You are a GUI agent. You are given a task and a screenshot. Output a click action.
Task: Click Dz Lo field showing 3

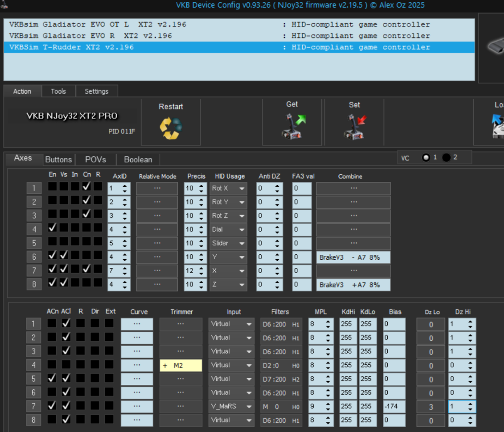point(430,407)
